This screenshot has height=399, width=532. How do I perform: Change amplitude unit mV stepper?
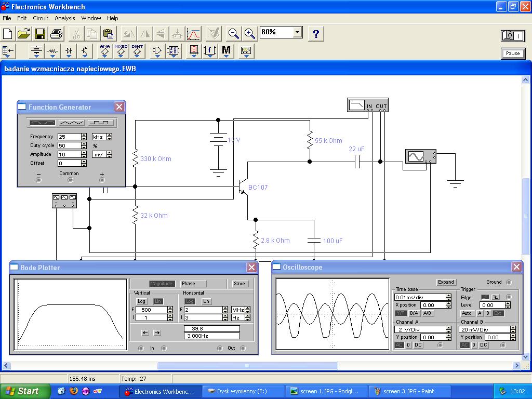pyautogui.click(x=109, y=154)
